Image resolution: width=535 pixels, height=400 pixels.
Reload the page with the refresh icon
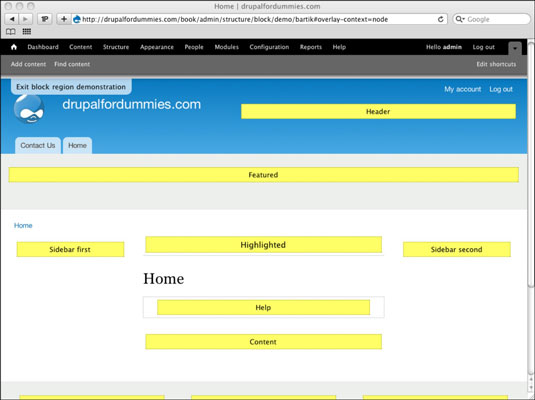click(440, 19)
